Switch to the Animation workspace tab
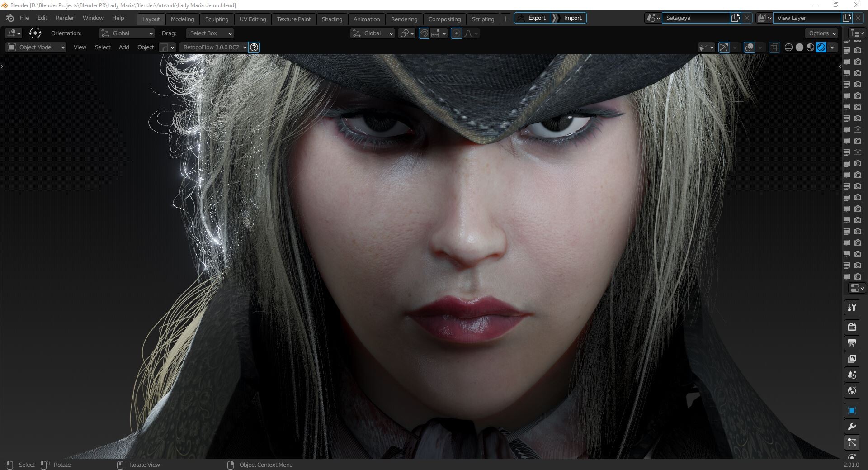 click(x=366, y=19)
